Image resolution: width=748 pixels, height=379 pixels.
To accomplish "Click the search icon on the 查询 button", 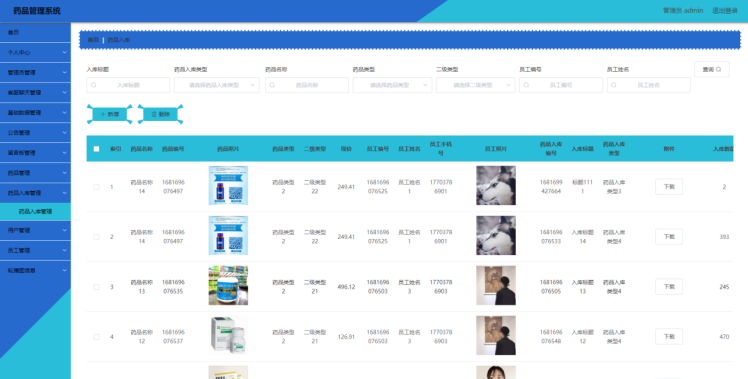I will [x=718, y=69].
